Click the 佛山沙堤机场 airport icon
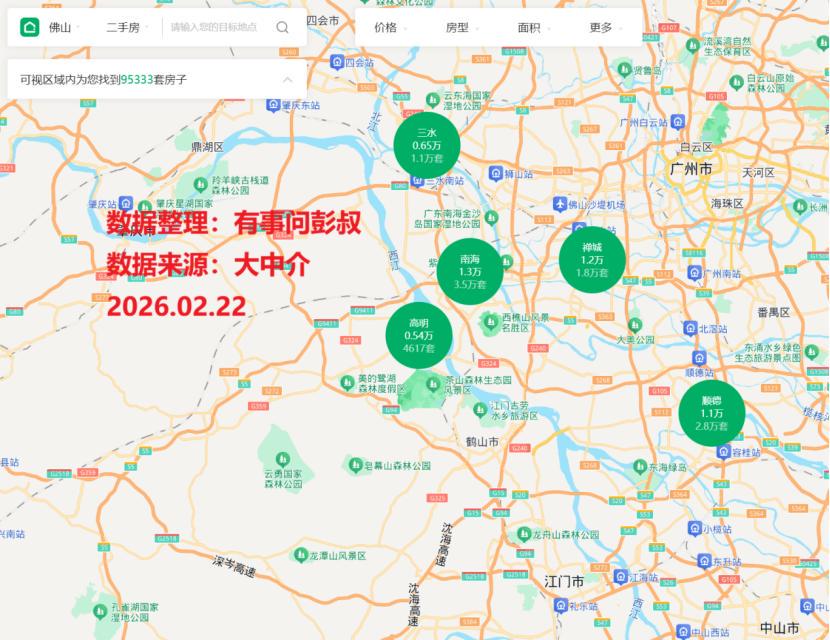This screenshot has width=830, height=640. tap(560, 205)
